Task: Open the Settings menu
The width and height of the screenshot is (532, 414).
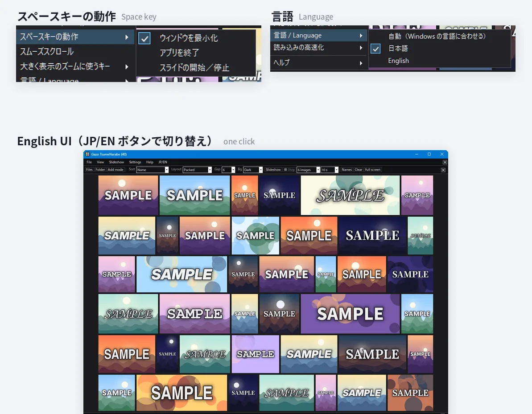Action: (x=135, y=162)
